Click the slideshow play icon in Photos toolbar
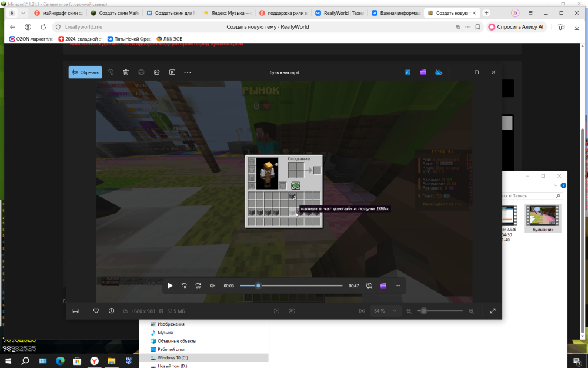588x368 pixels. [172, 72]
